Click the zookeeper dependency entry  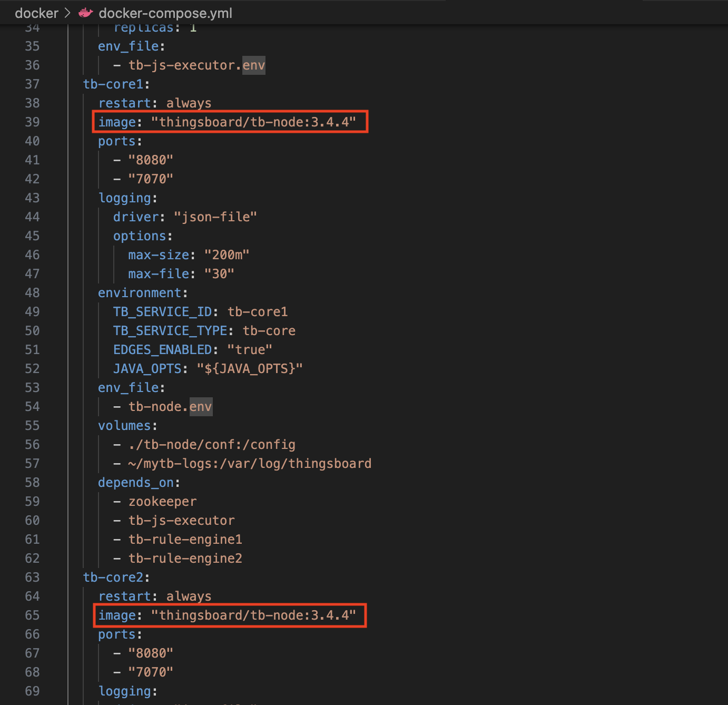coord(162,502)
